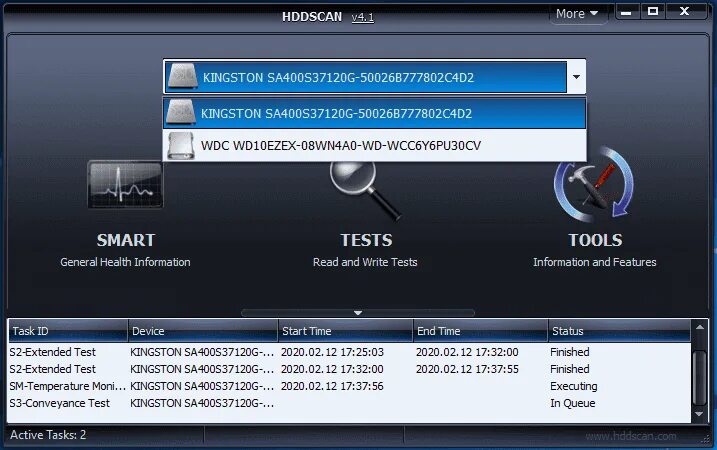Click the v4.1 version link
The width and height of the screenshot is (717, 450).
point(363,17)
